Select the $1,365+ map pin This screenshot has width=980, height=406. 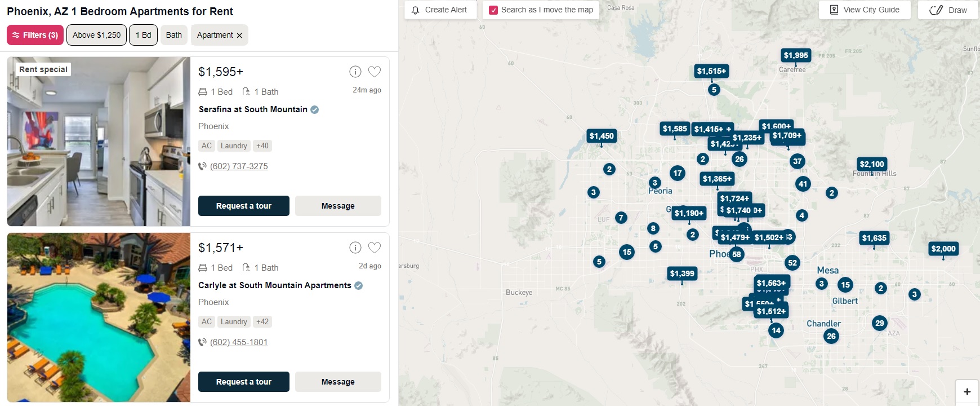tap(717, 179)
